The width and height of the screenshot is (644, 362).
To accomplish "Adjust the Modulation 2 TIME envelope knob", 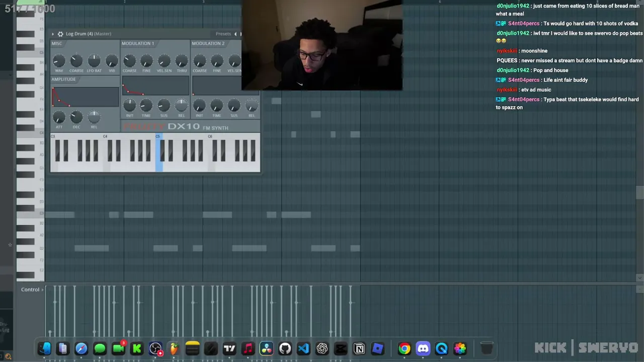I will pos(217,105).
